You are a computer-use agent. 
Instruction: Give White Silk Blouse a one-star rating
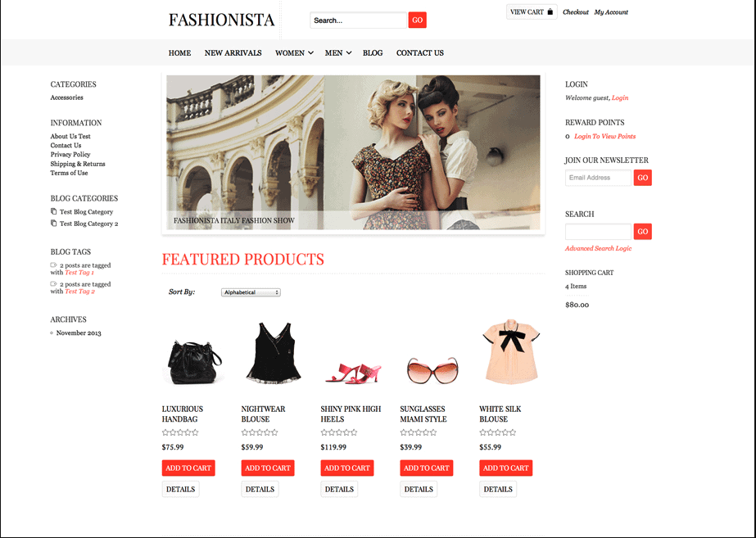[483, 432]
